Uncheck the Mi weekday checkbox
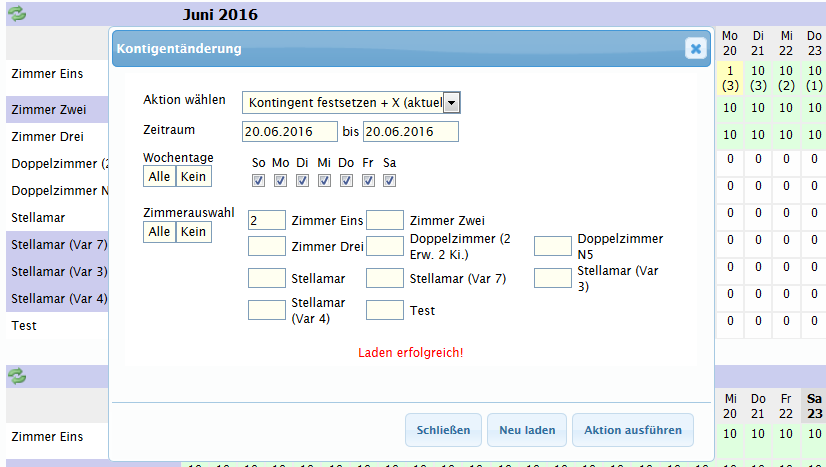826x467 pixels. point(324,181)
